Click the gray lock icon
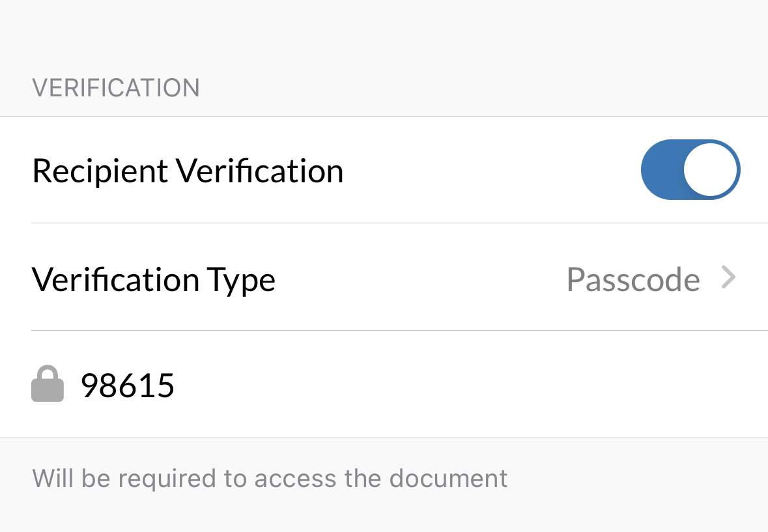Viewport: 768px width, 532px height. pos(48,384)
